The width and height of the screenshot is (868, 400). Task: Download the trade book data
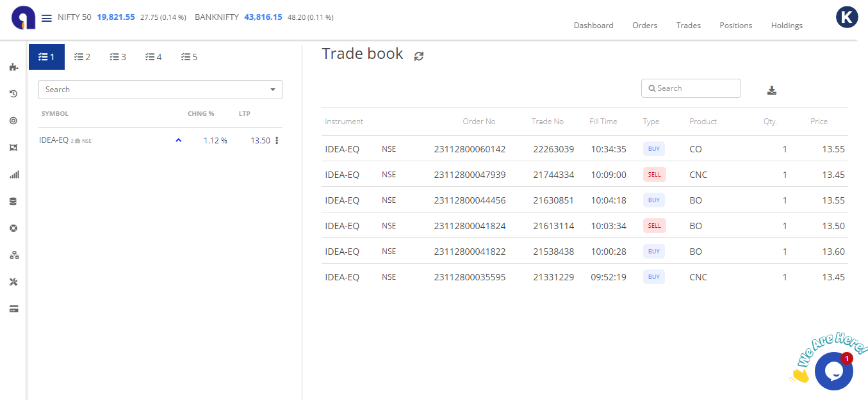772,90
